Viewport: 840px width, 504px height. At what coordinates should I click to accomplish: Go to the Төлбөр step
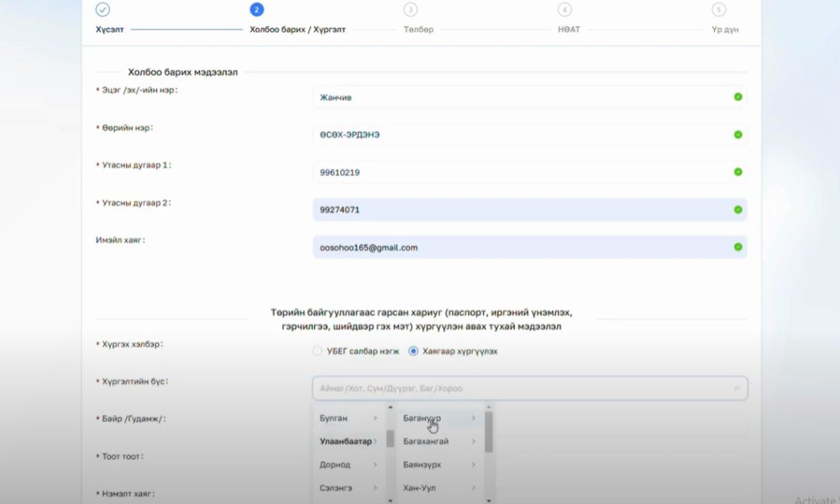(x=418, y=29)
